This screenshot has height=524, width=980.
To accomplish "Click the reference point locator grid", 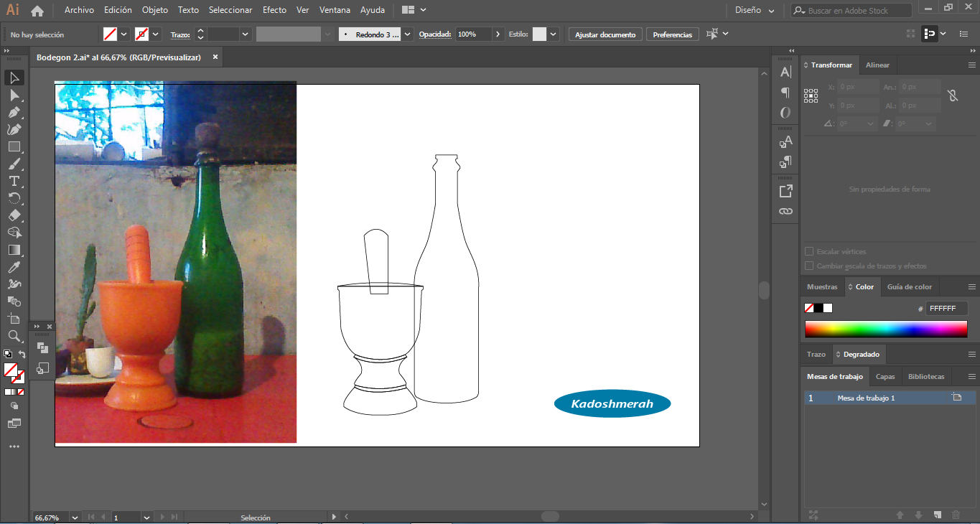I will coord(811,95).
